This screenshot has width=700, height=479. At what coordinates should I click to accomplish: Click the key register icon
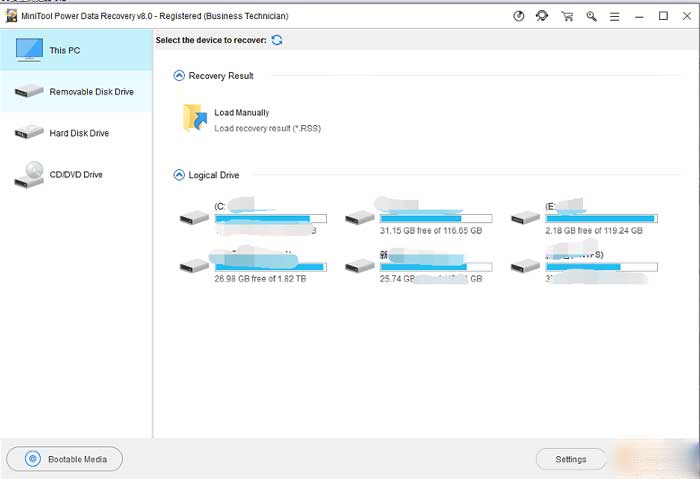[x=592, y=17]
